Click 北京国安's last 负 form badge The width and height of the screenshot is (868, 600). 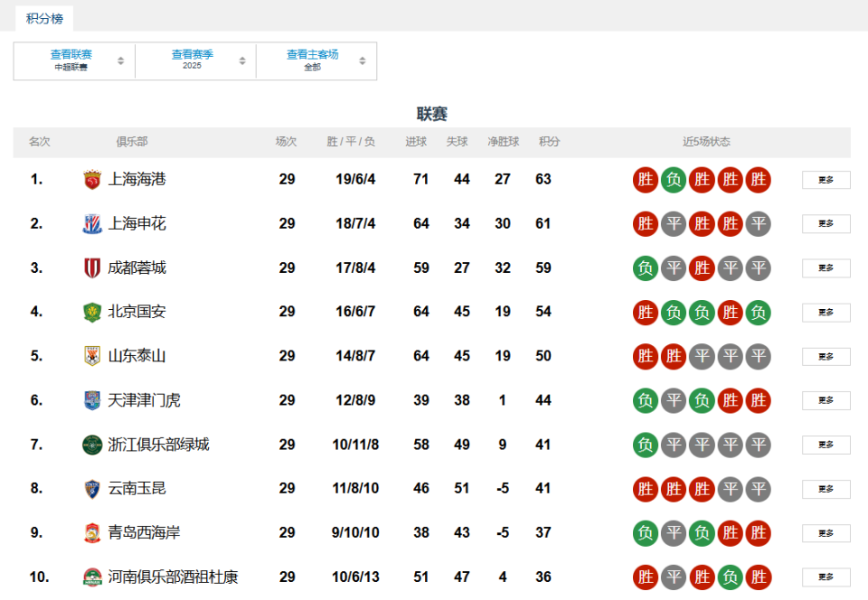759,313
